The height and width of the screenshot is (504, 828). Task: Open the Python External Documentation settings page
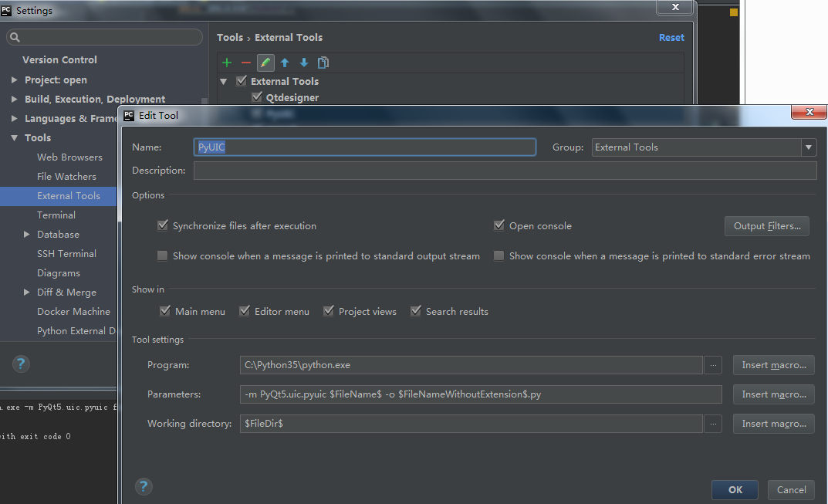click(76, 330)
